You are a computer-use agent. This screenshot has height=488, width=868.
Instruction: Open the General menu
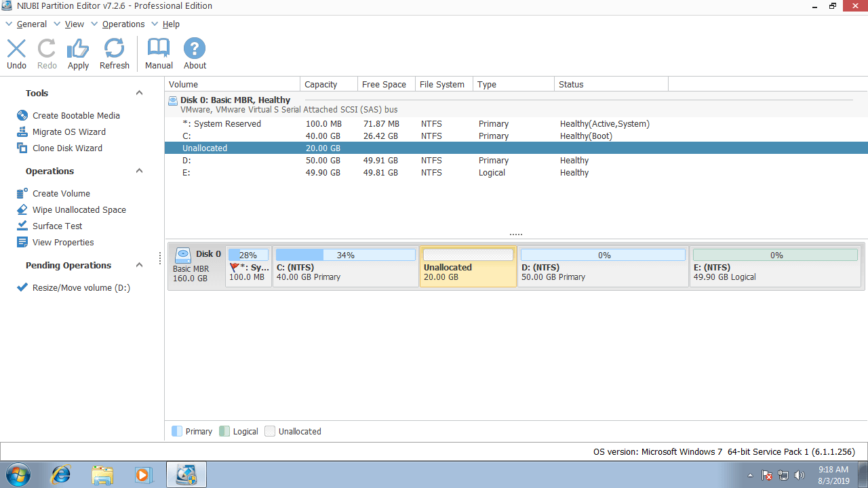click(31, 24)
